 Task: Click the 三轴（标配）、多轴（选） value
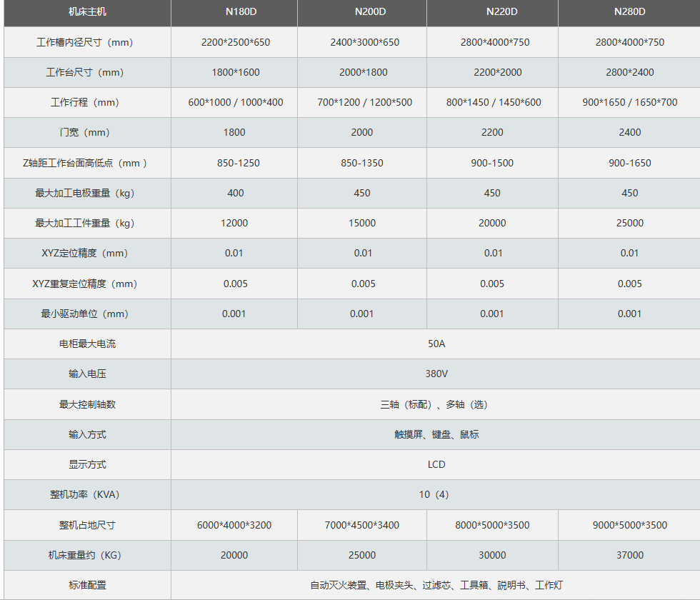click(434, 404)
